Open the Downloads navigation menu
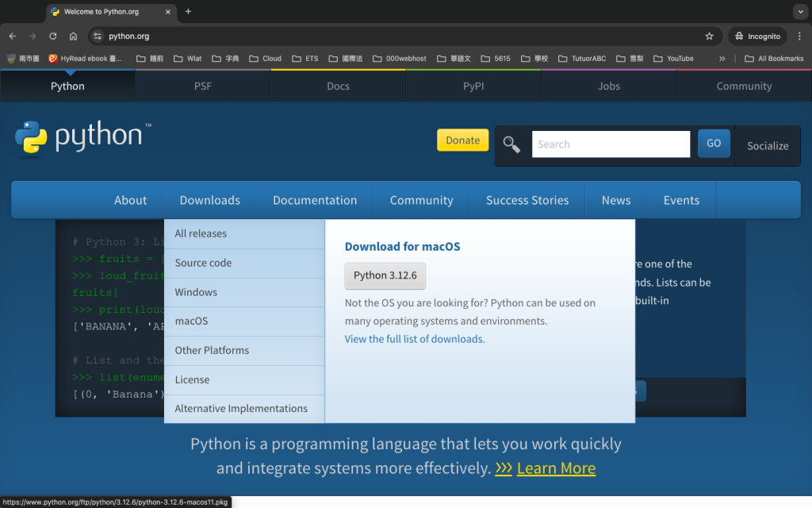 (209, 200)
